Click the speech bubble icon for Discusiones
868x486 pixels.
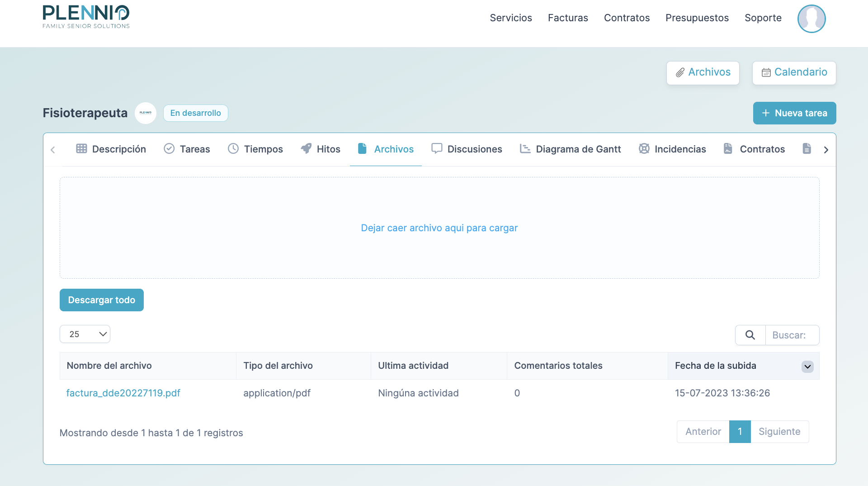[437, 148]
